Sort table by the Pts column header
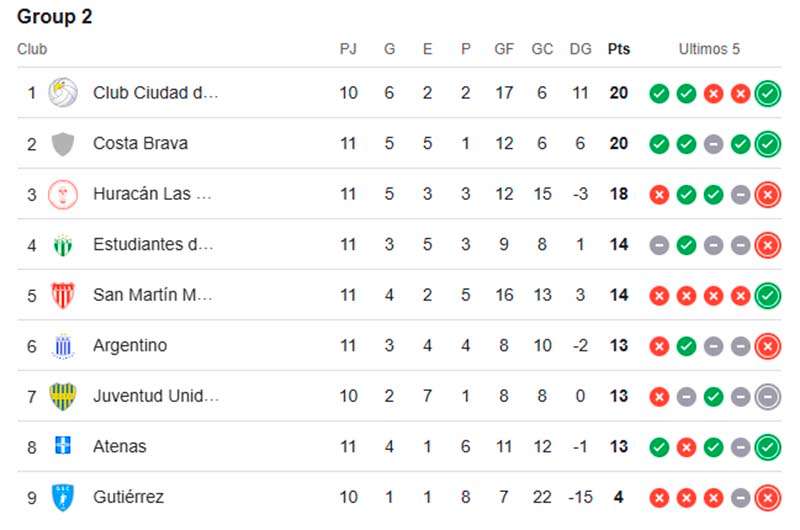The height and width of the screenshot is (530, 800). click(x=619, y=49)
